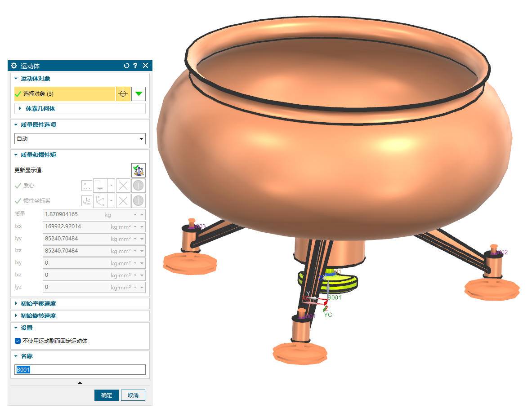The image size is (532, 417).
Task: Click the collapse arrow at dialog bottom
Action: coord(80,383)
